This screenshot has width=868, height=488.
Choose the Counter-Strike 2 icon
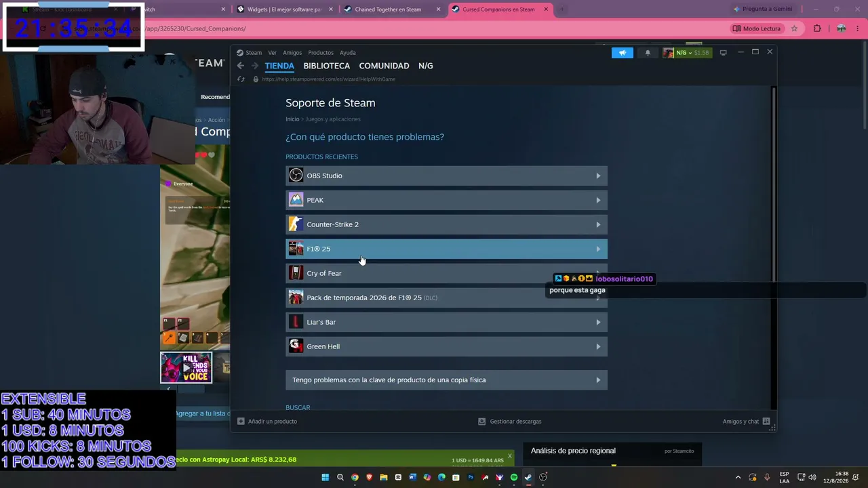[296, 224]
